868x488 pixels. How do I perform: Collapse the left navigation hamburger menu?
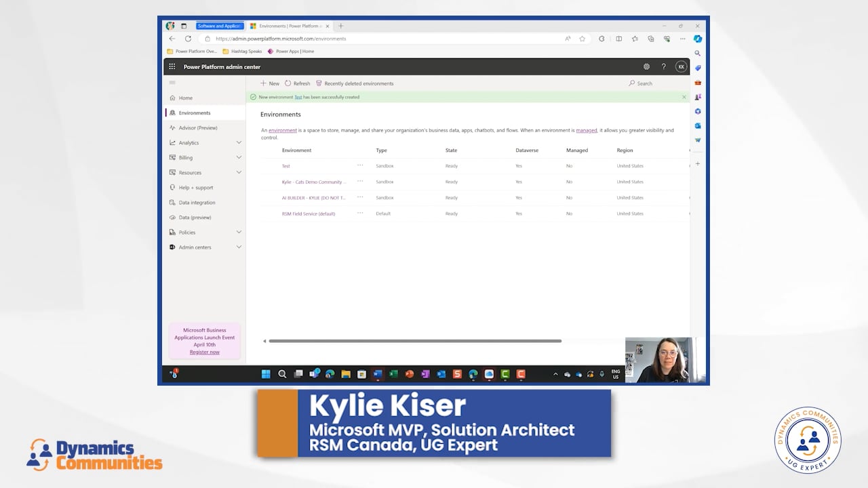[x=172, y=83]
